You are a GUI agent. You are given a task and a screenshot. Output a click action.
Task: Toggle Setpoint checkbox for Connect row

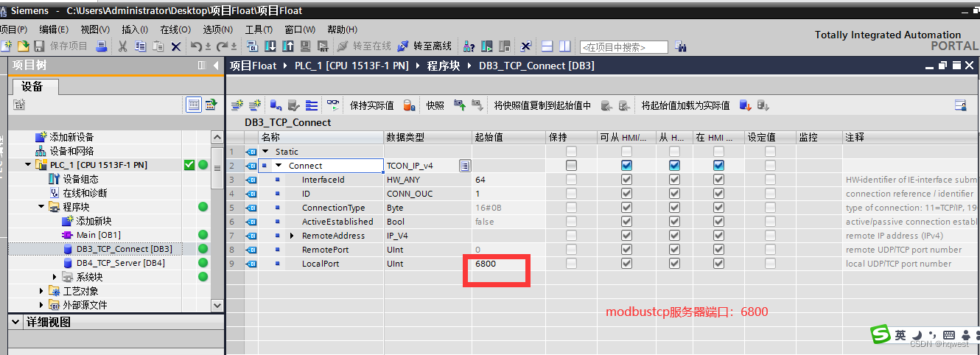click(770, 166)
